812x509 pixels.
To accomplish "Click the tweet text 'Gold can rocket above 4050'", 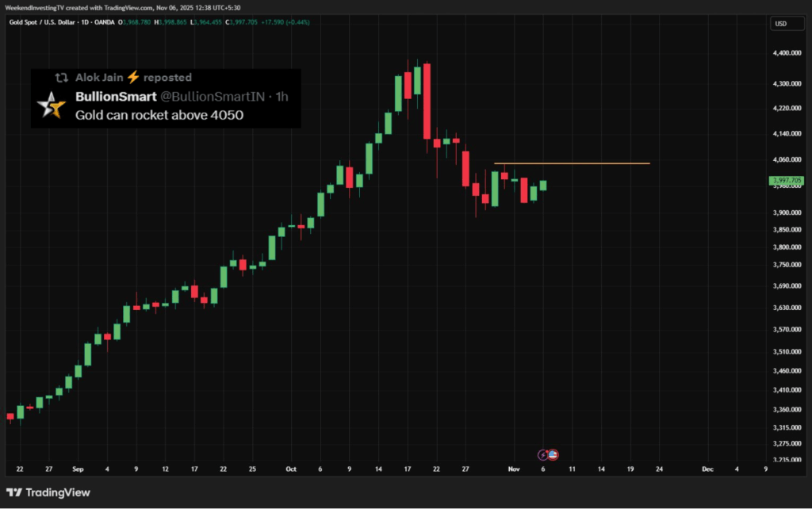I will (x=159, y=115).
